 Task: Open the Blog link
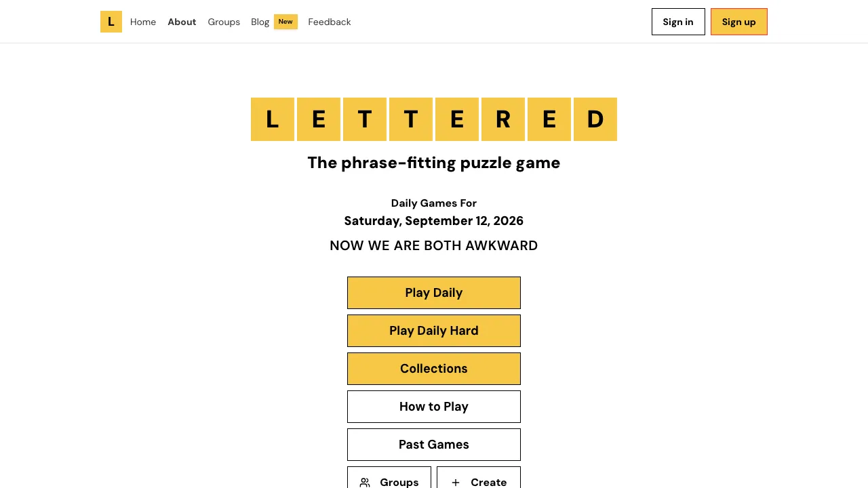point(260,22)
